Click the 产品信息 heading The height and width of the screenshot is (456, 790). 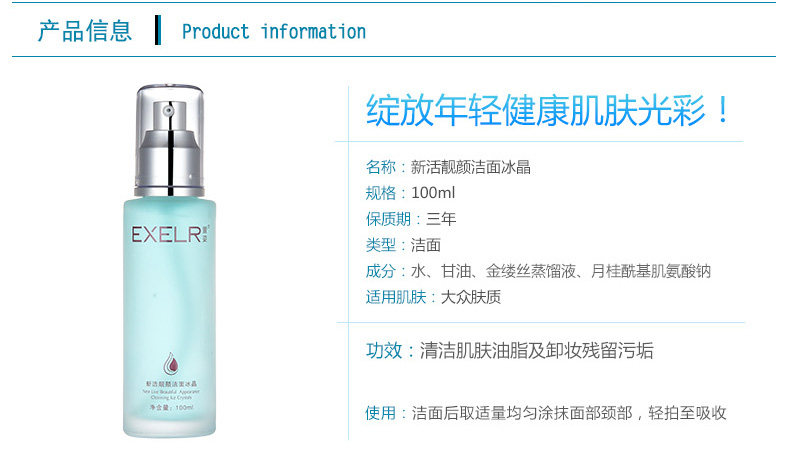click(85, 31)
